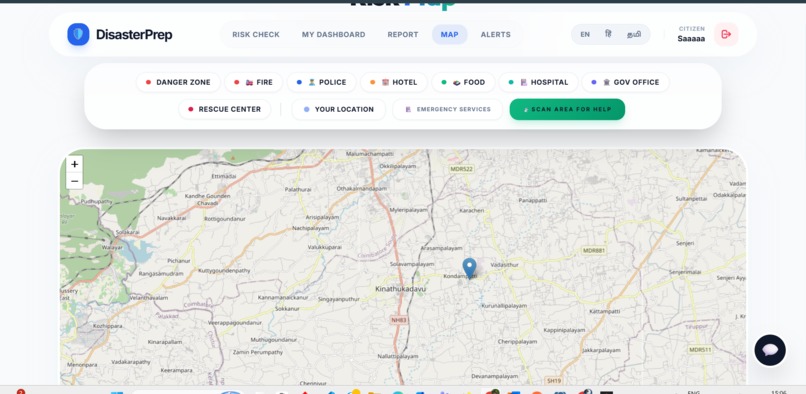
Task: Toggle the Police filter chip
Action: [322, 82]
